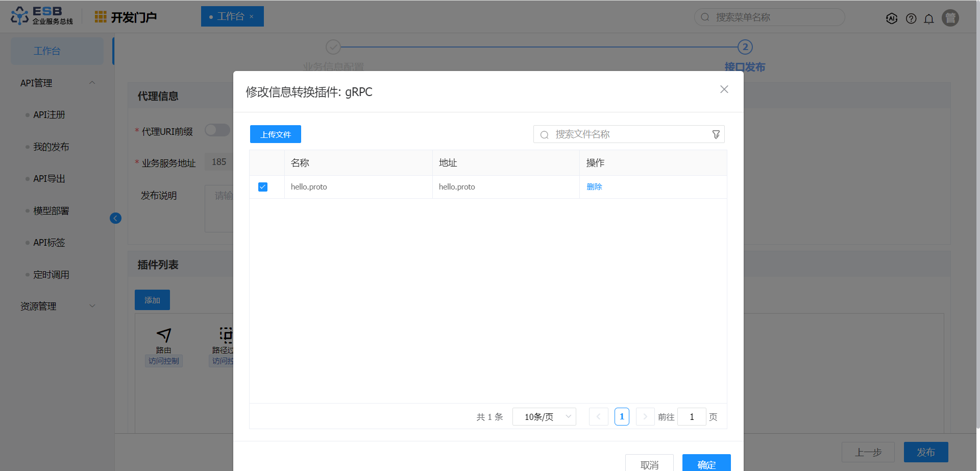
Task: Open the help question mark icon
Action: click(911, 18)
